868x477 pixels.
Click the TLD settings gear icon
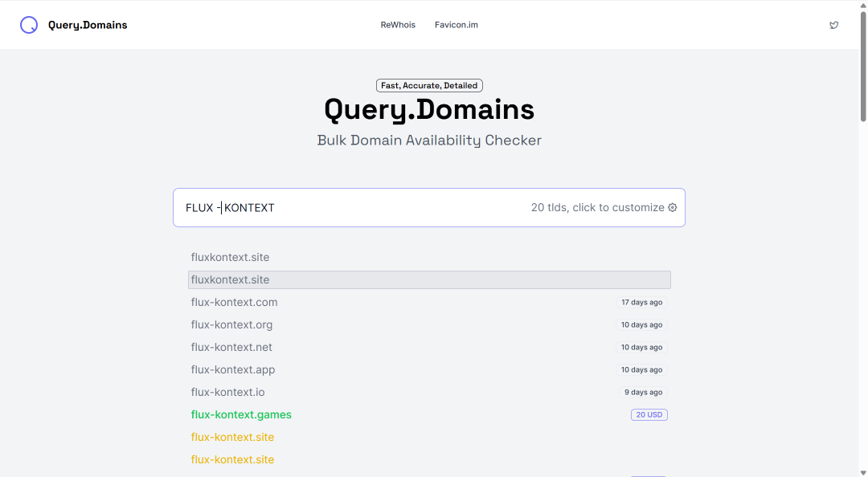(x=672, y=207)
